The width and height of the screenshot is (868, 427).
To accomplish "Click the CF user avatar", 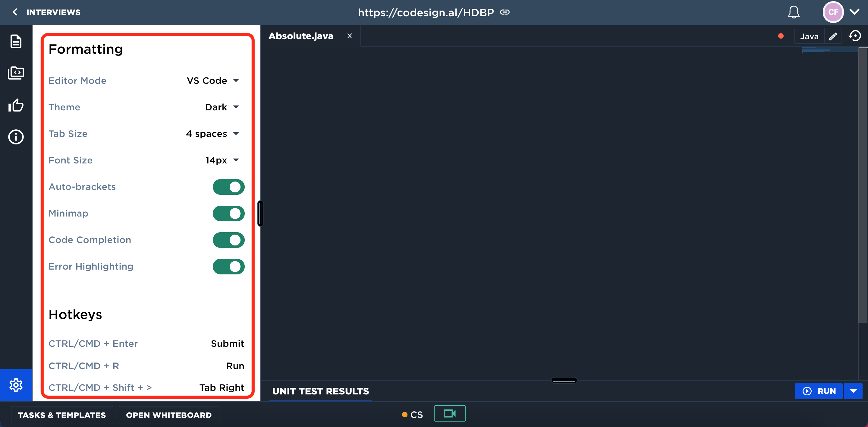I will 833,12.
